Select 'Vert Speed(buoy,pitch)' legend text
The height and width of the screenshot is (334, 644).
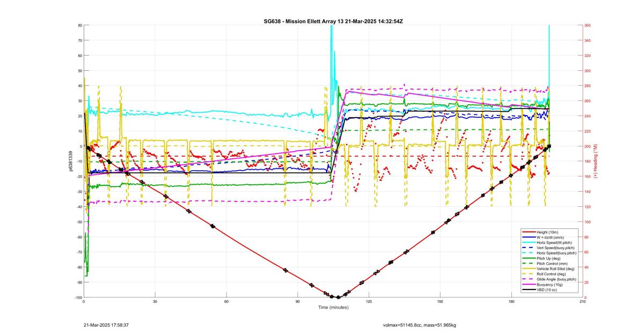pos(556,248)
